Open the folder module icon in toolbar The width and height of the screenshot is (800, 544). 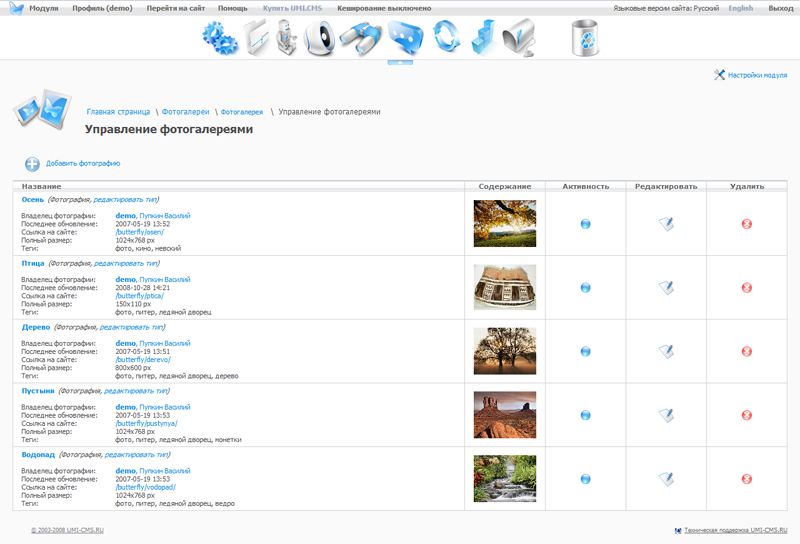coord(258,38)
